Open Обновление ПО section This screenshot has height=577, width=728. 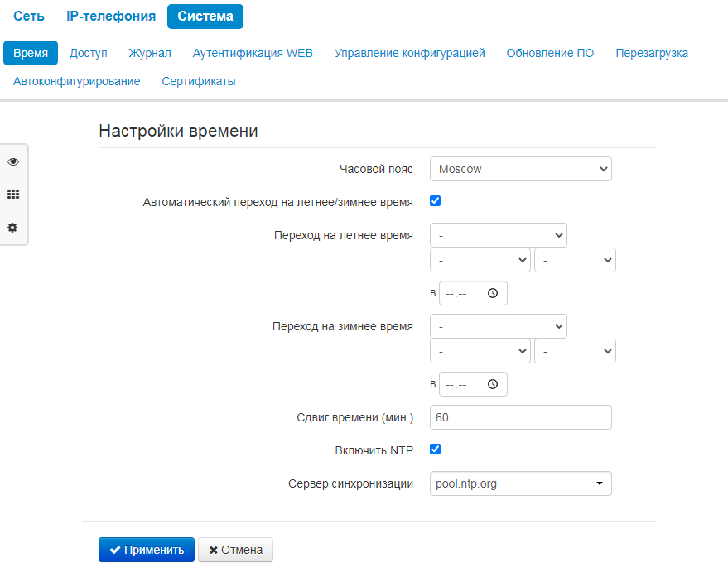pyautogui.click(x=550, y=53)
